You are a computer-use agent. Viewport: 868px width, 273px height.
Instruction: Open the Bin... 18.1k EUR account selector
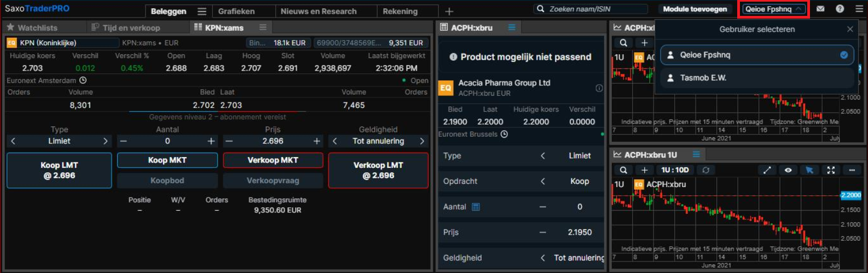[278, 43]
